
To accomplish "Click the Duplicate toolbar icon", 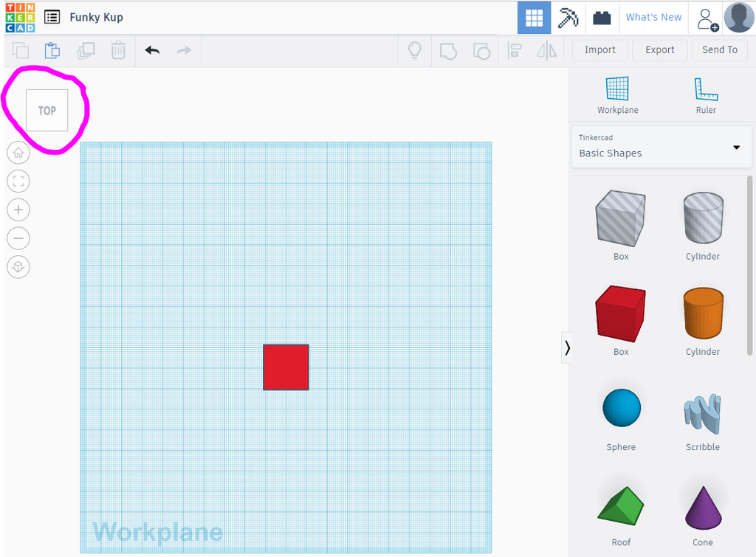I will (x=86, y=50).
